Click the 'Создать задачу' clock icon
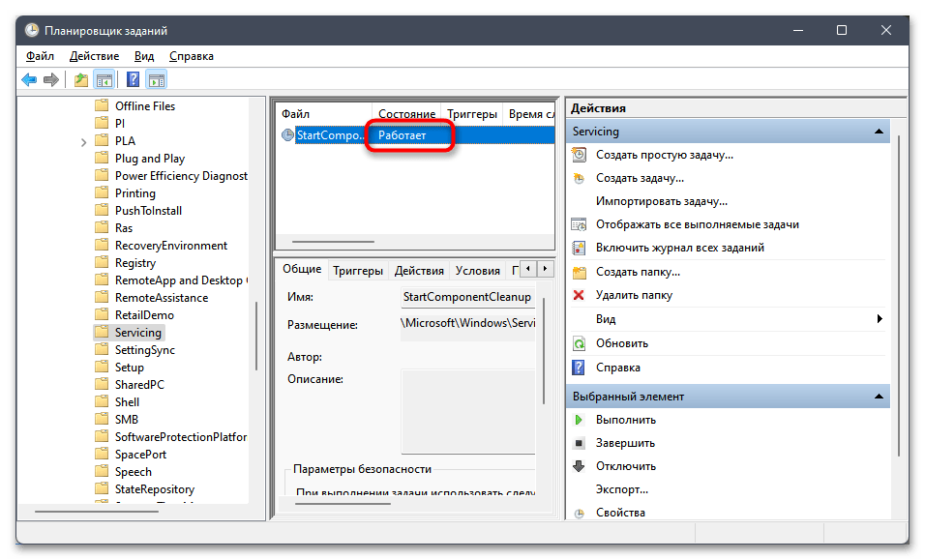Viewport: 925px width, 560px height. pyautogui.click(x=580, y=178)
